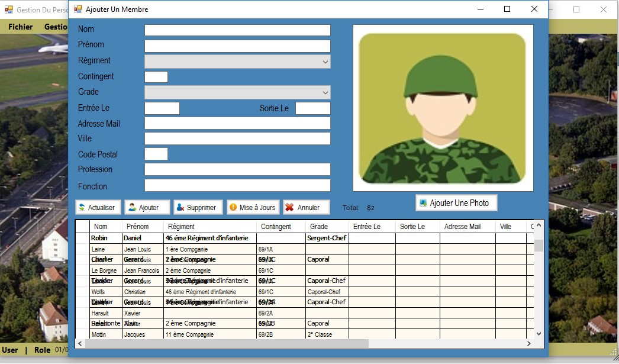Open the Fichier menu
This screenshot has width=619, height=364.
coord(21,27)
